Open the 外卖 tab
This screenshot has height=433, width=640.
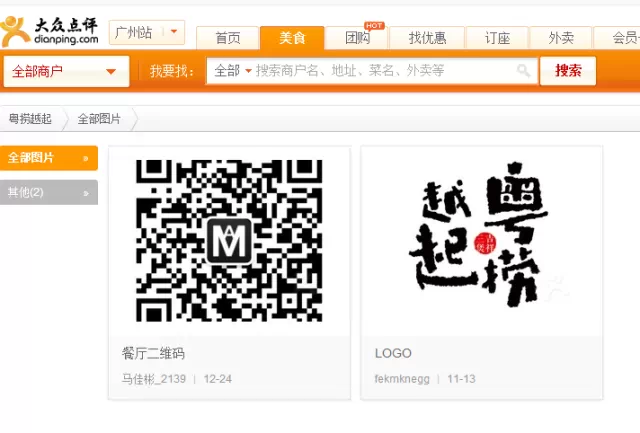click(561, 38)
